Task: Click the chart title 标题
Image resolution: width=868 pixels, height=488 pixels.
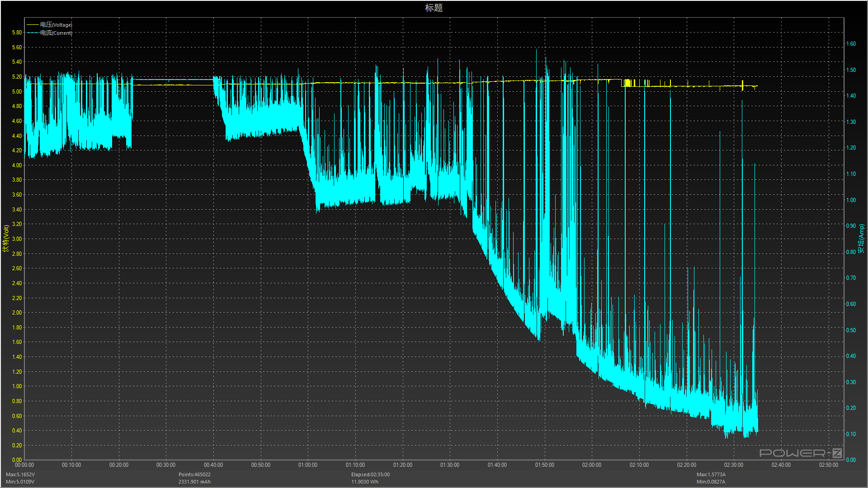Action: [x=434, y=8]
